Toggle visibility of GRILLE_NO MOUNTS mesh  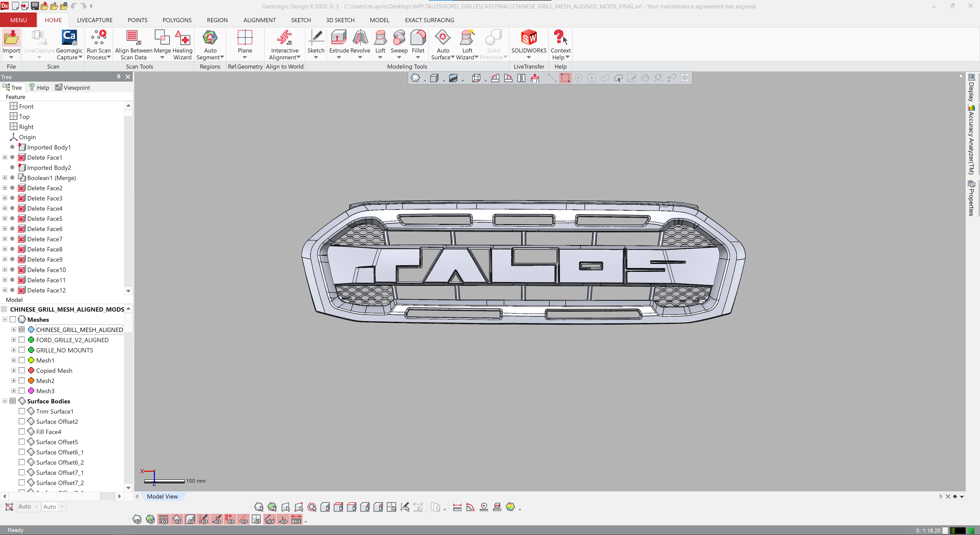click(x=22, y=350)
